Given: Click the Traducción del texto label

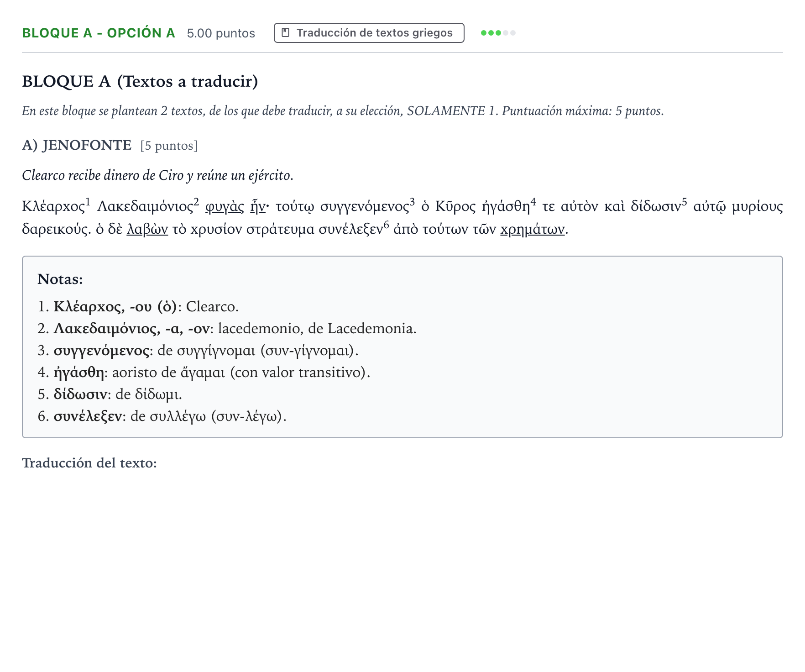Looking at the screenshot, I should 89,463.
